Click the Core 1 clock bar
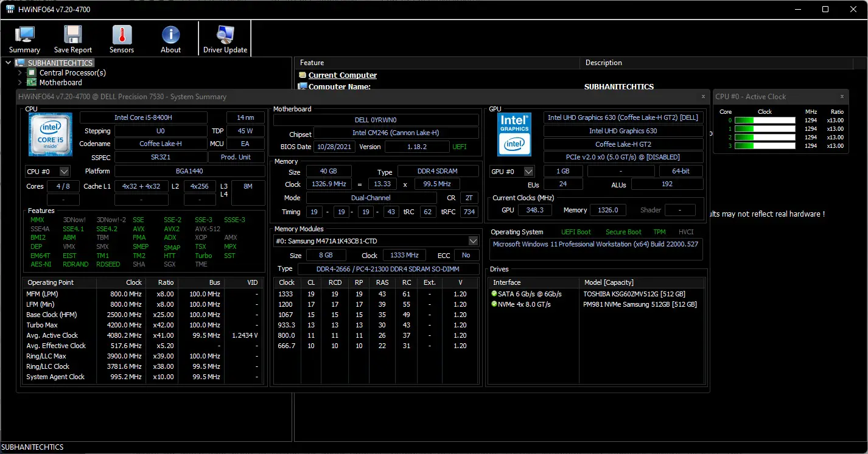This screenshot has width=868, height=454. (x=765, y=129)
